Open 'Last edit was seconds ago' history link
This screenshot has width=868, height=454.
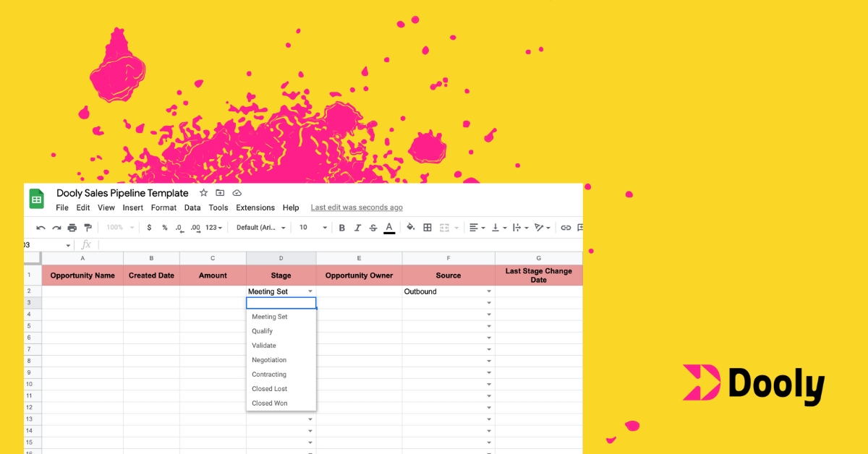357,207
